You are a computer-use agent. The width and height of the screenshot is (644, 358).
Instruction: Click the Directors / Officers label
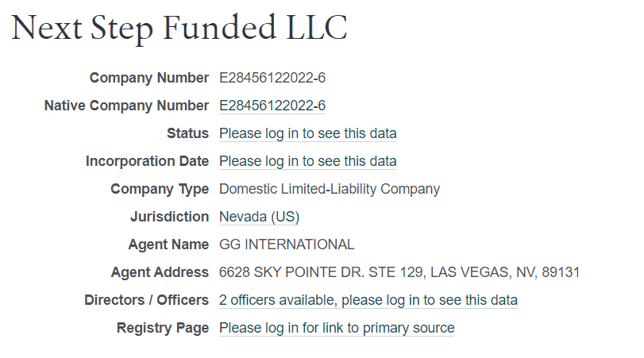146,300
